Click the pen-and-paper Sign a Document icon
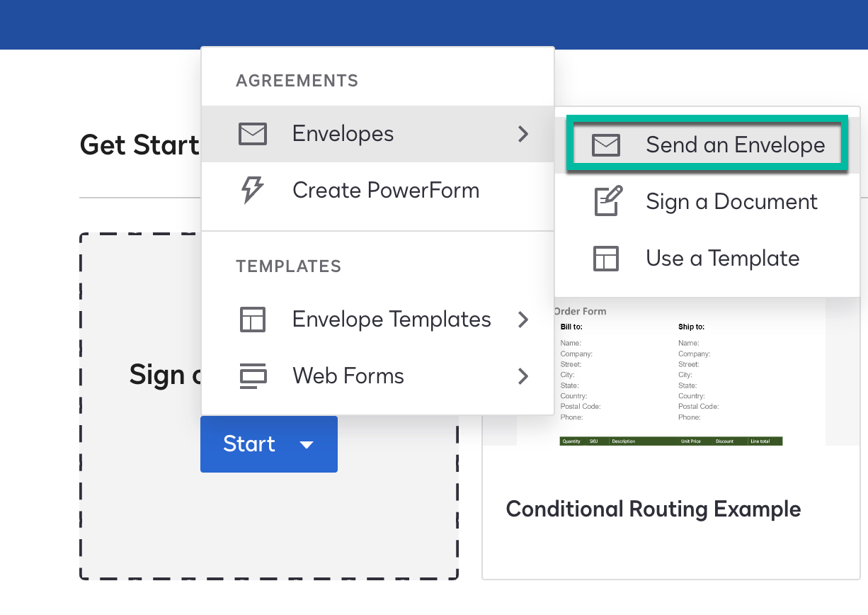868x615 pixels. coord(607,202)
